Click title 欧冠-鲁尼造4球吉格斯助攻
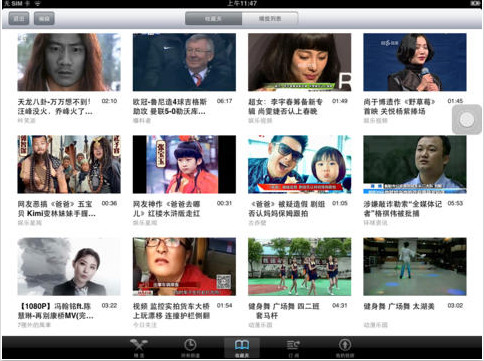 click(170, 106)
